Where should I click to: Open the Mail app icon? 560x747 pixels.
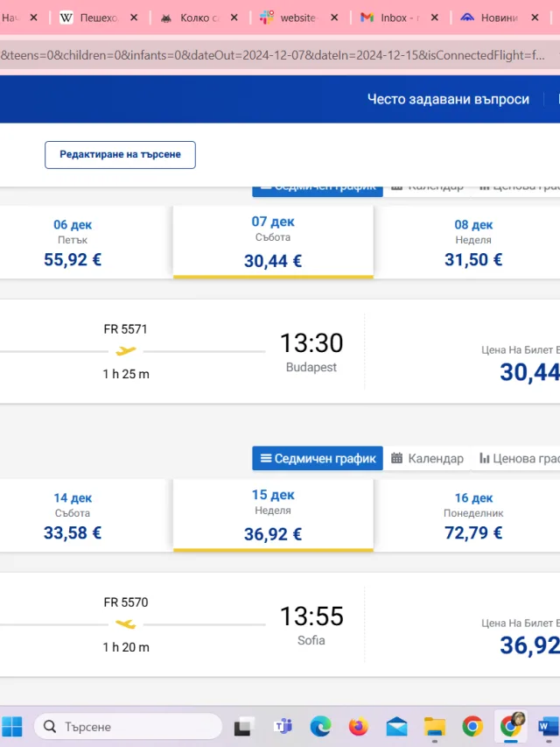coord(396,727)
